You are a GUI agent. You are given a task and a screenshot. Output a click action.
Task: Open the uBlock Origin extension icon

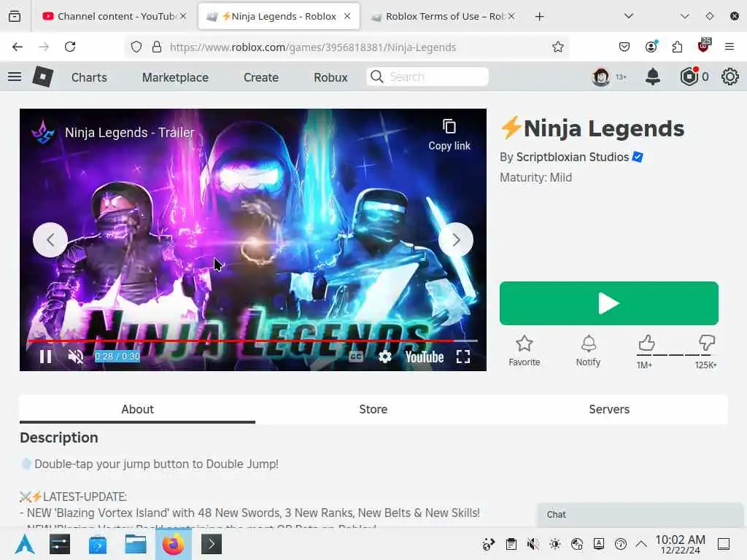[704, 46]
